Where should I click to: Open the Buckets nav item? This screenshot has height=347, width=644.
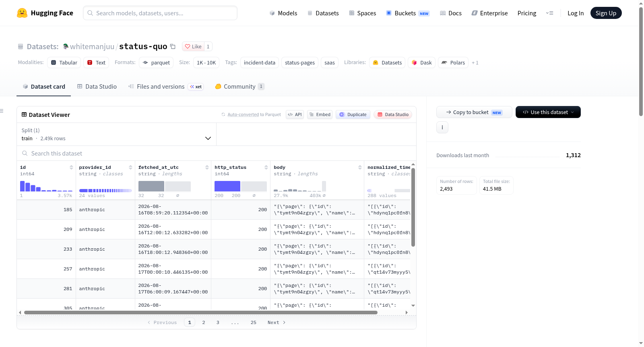(x=408, y=13)
